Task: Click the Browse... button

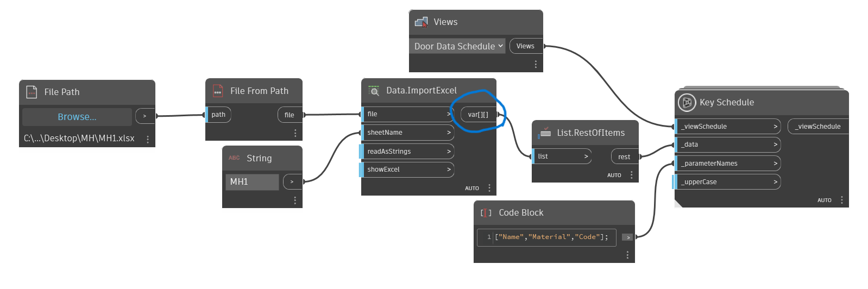Action: click(x=77, y=117)
